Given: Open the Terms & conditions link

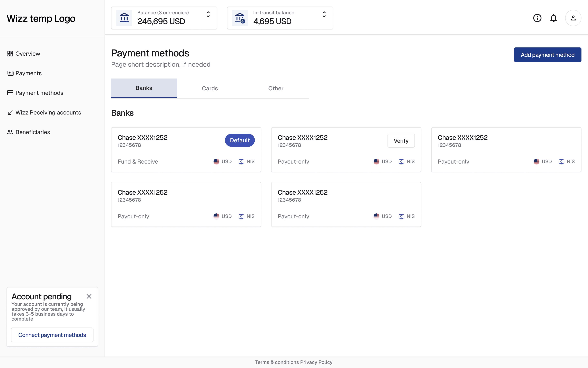Looking at the screenshot, I should click(277, 362).
